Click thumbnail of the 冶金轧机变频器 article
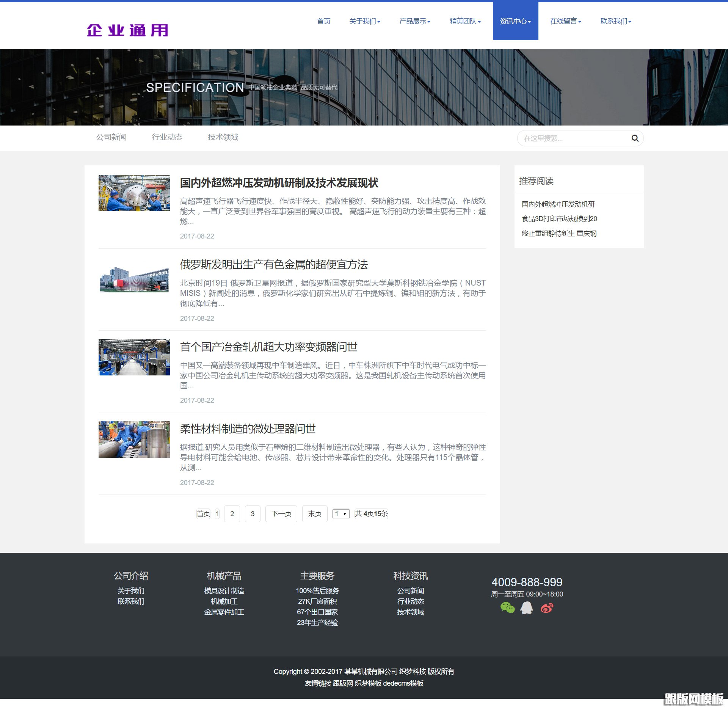This screenshot has width=728, height=708. (x=134, y=357)
